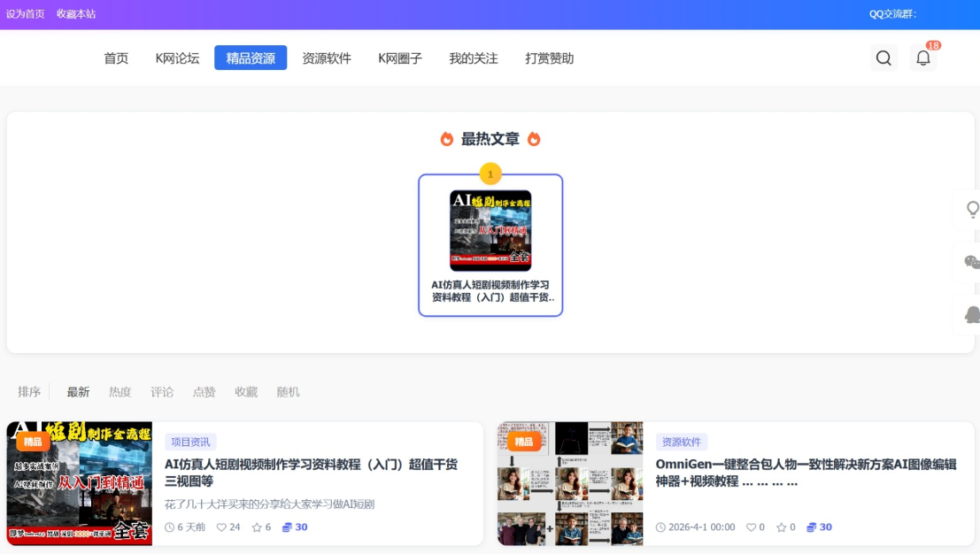980x554 pixels.
Task: Select the 资源软件 navigation tab
Action: (327, 58)
